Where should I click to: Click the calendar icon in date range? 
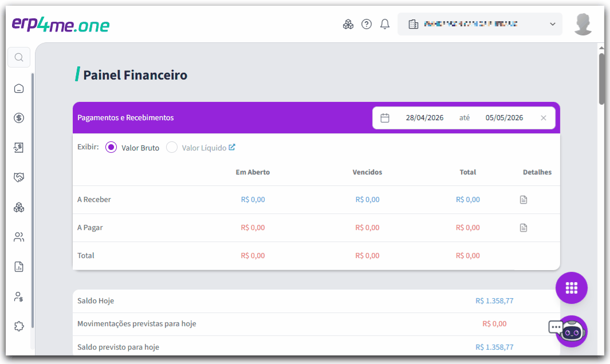[x=385, y=118]
